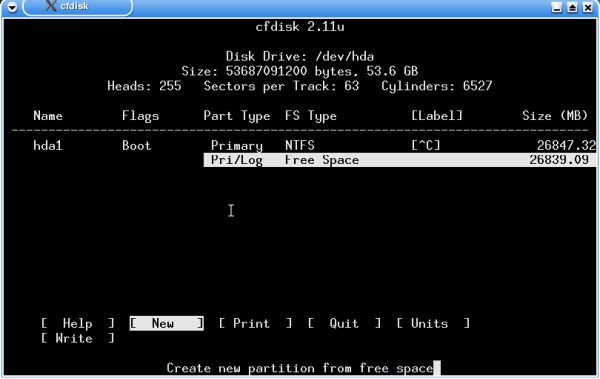Screen dimensions: 600x379
Task: Click the Cylinders: 6527 value
Action: coord(437,86)
